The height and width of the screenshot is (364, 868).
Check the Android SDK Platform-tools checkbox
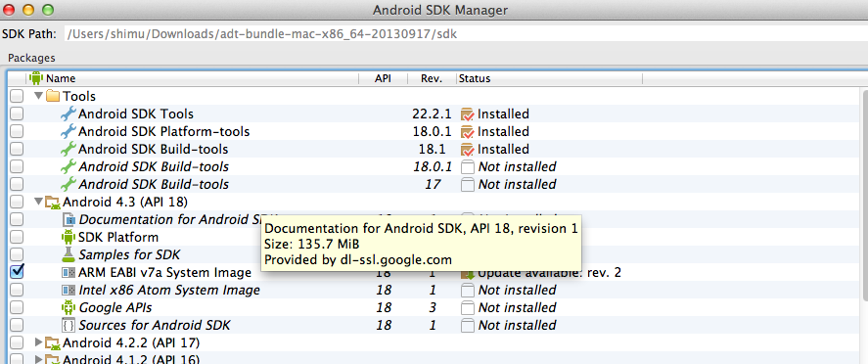click(17, 132)
